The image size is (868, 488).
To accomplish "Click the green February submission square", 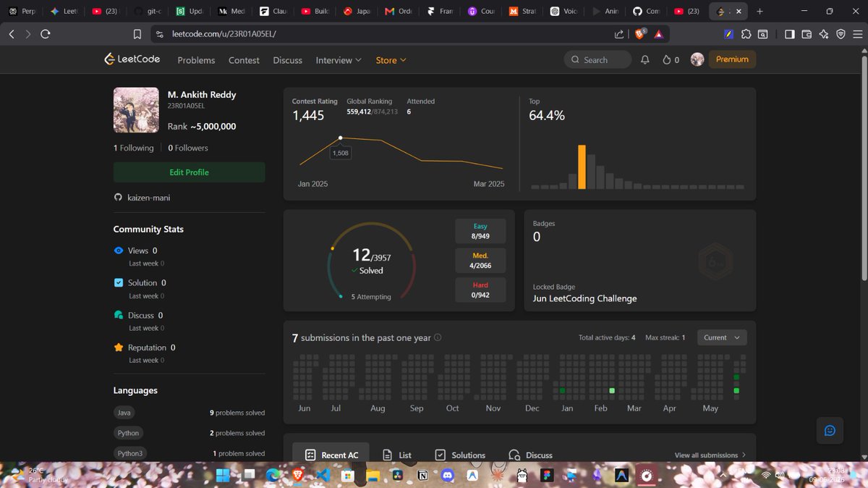I will (612, 391).
